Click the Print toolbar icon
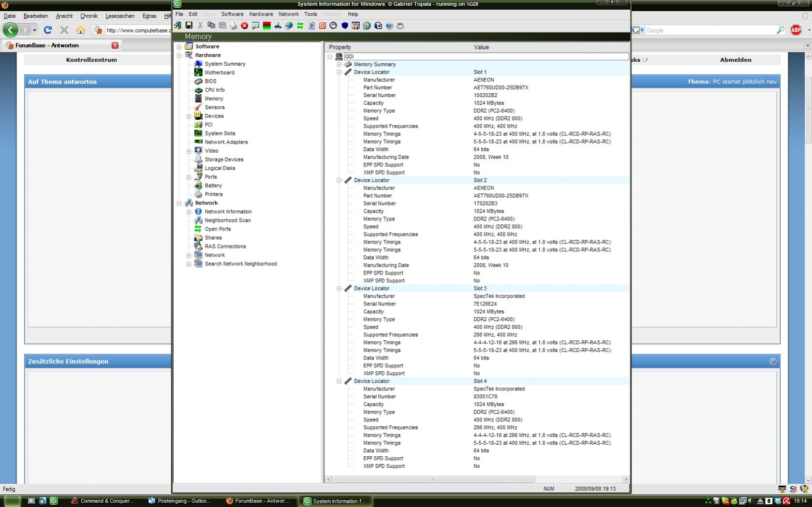This screenshot has width=812, height=507. coord(234,26)
